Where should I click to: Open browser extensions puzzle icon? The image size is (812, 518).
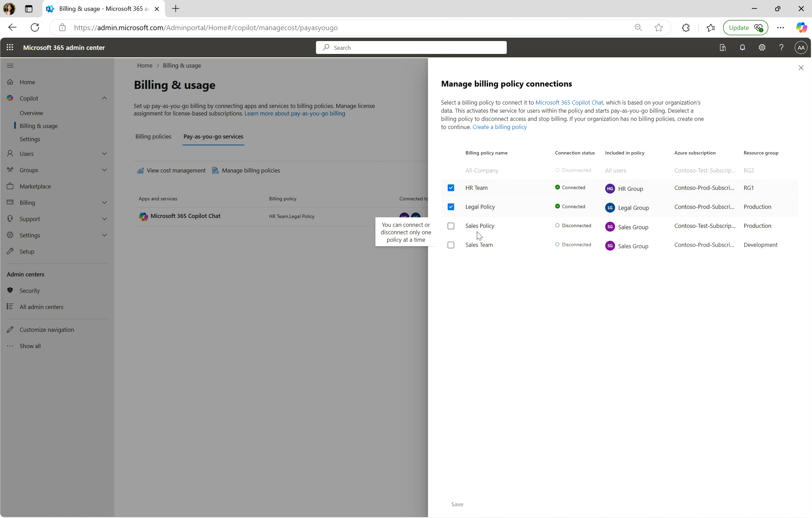coord(686,28)
